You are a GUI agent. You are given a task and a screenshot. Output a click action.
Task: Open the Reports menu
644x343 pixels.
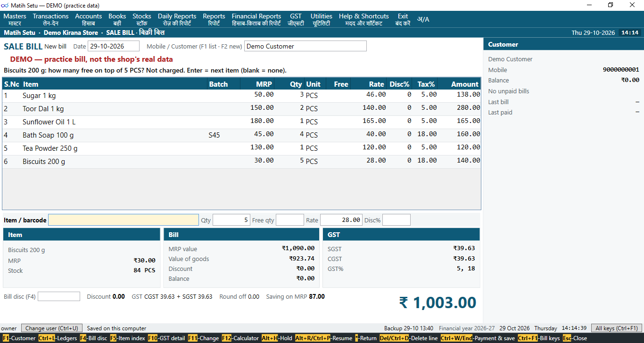[214, 19]
